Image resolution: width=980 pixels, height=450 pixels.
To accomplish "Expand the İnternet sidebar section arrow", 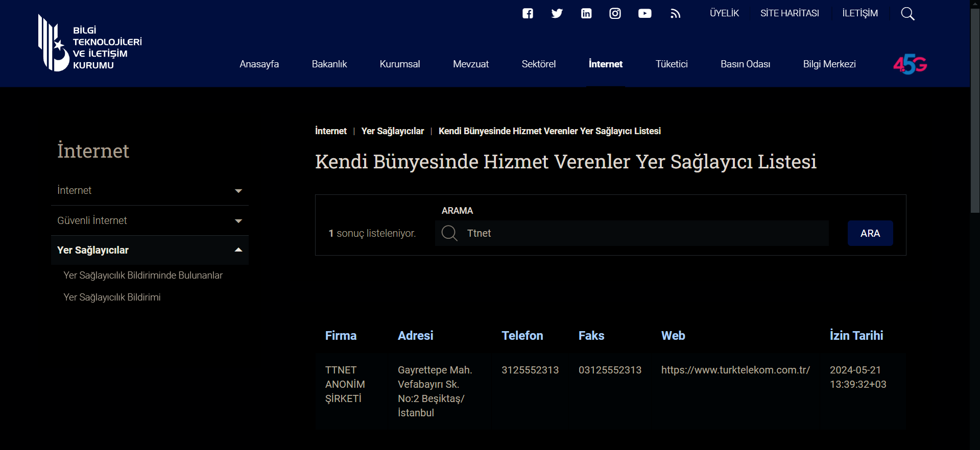I will [238, 191].
